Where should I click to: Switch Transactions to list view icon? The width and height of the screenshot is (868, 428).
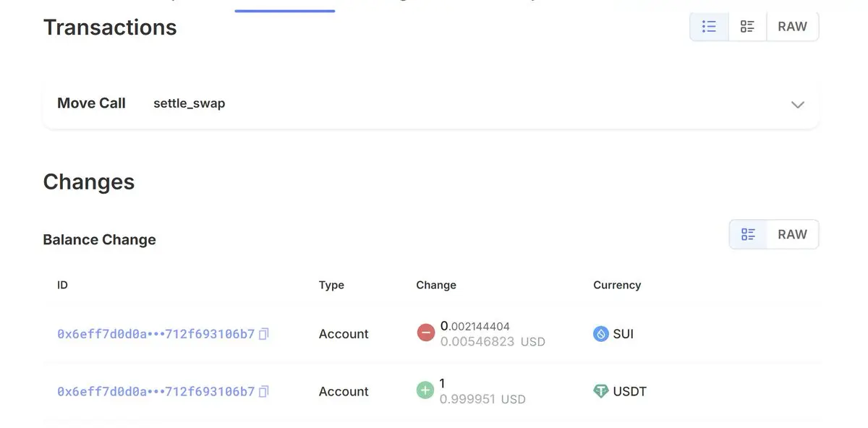point(709,27)
